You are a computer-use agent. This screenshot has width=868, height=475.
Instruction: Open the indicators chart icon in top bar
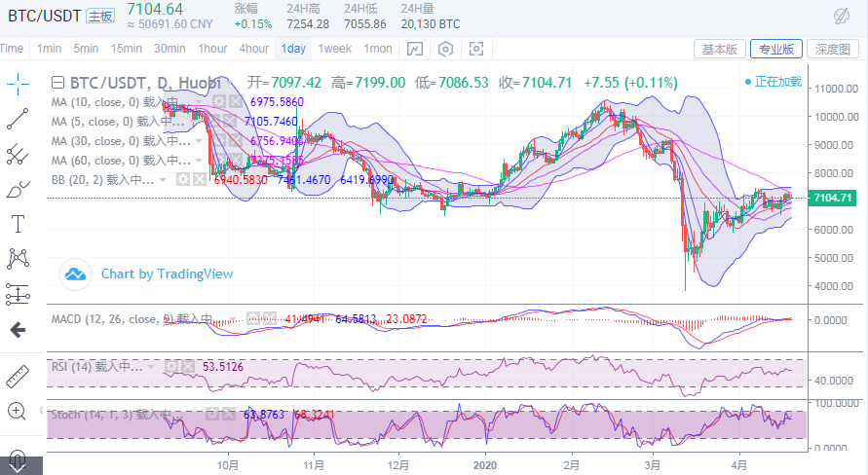tap(415, 50)
